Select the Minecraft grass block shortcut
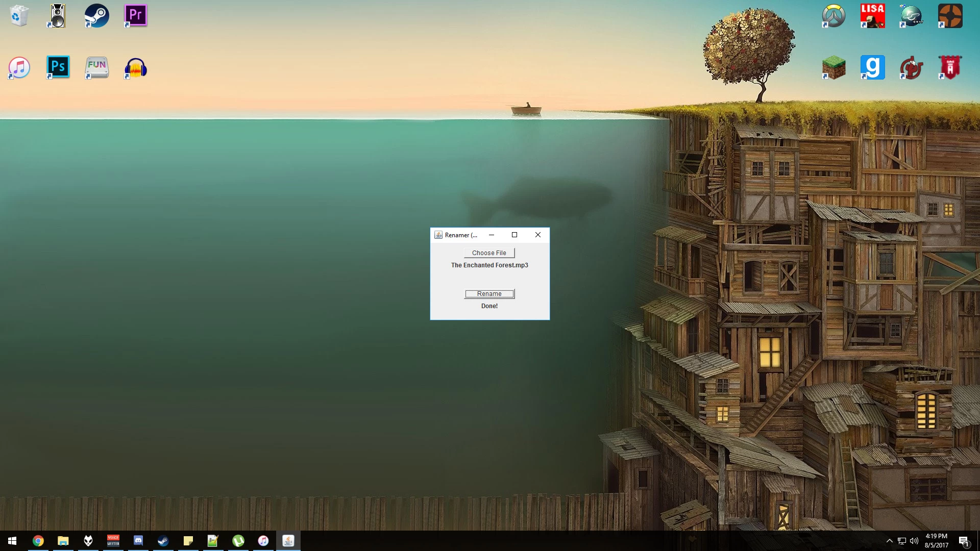 [834, 67]
